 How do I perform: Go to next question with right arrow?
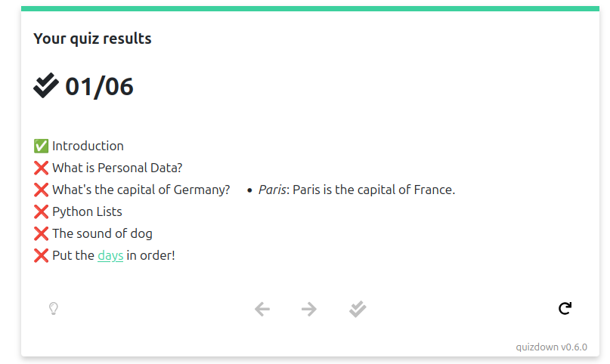click(x=309, y=309)
